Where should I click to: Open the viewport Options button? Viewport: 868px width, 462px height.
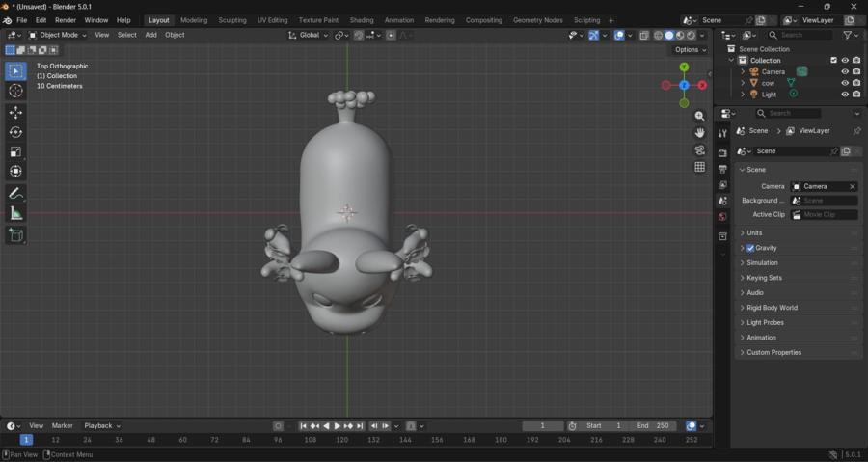690,50
